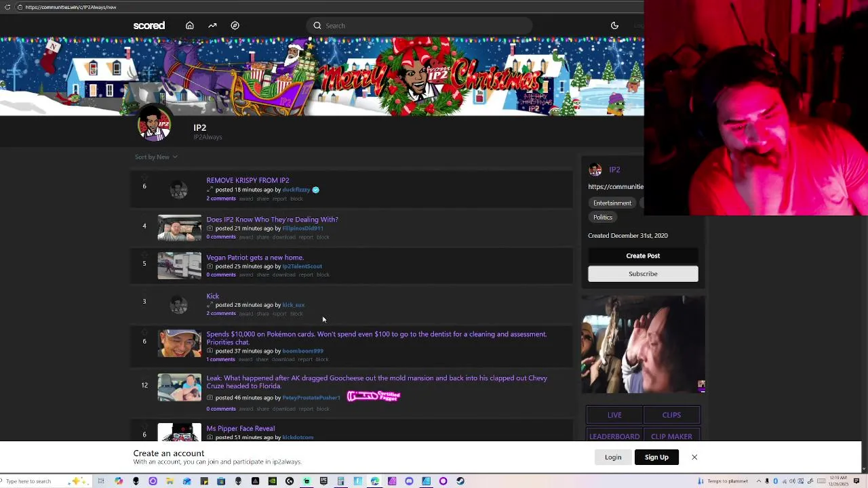The height and width of the screenshot is (488, 868).
Task: Click thumbnail of Spends $10,000 post
Action: pyautogui.click(x=179, y=343)
